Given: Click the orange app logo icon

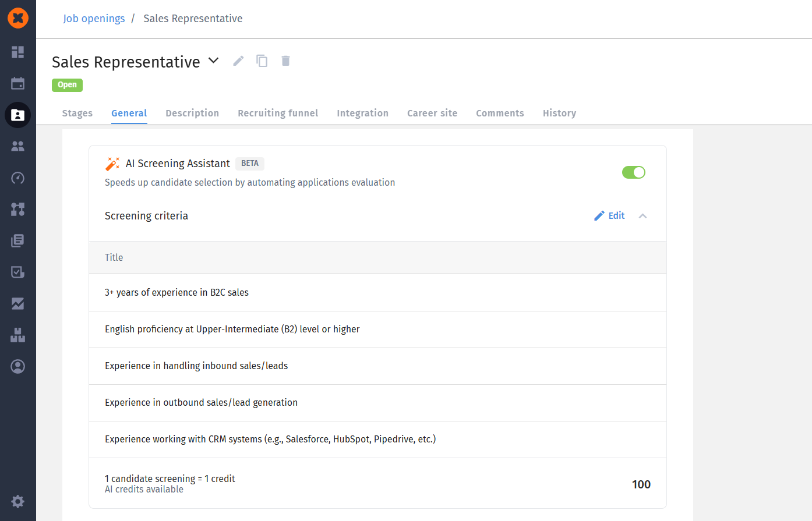Looking at the screenshot, I should [x=18, y=18].
